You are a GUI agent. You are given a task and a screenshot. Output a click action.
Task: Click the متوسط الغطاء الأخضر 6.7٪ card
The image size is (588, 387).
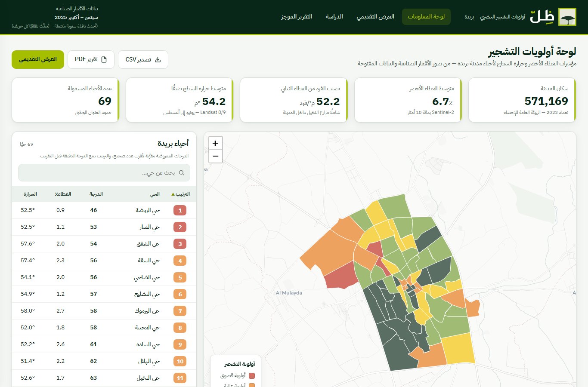[408, 100]
